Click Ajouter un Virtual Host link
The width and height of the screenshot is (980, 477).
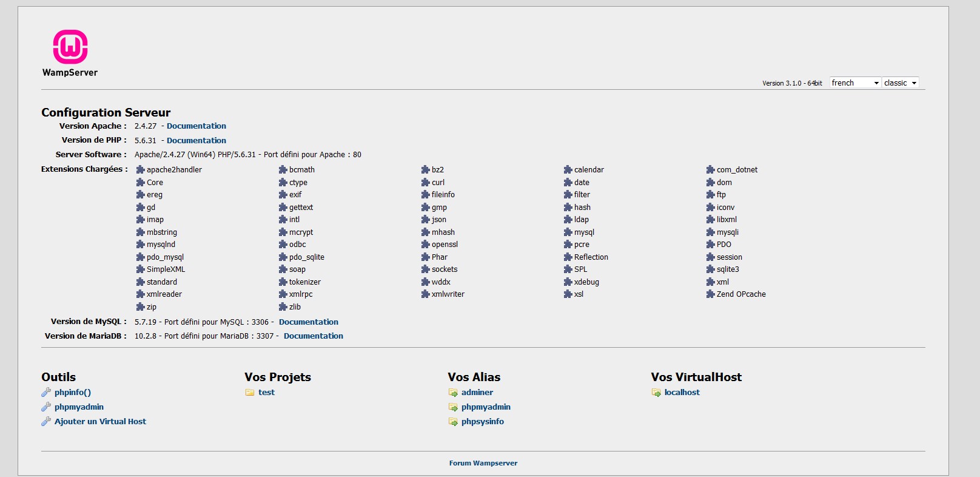tap(100, 422)
